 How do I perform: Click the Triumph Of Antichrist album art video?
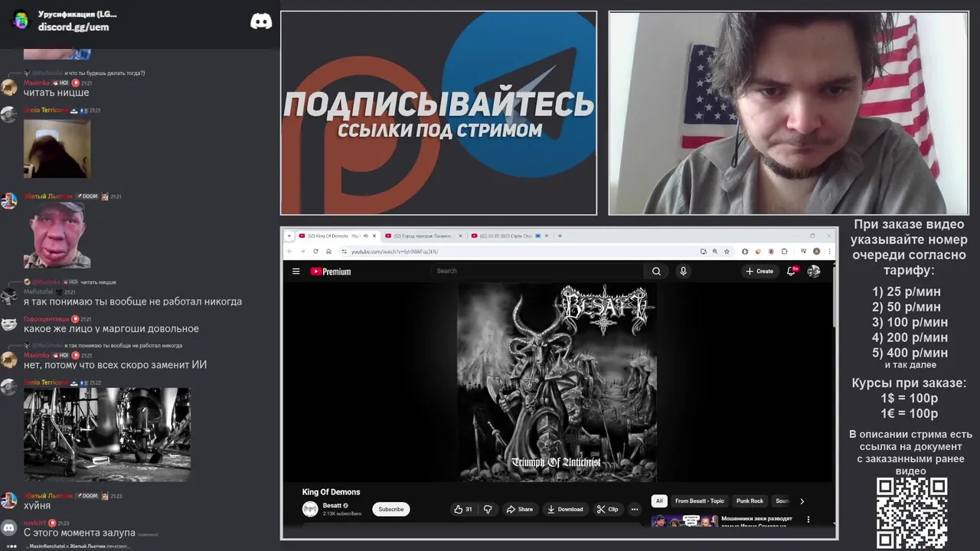coord(557,382)
